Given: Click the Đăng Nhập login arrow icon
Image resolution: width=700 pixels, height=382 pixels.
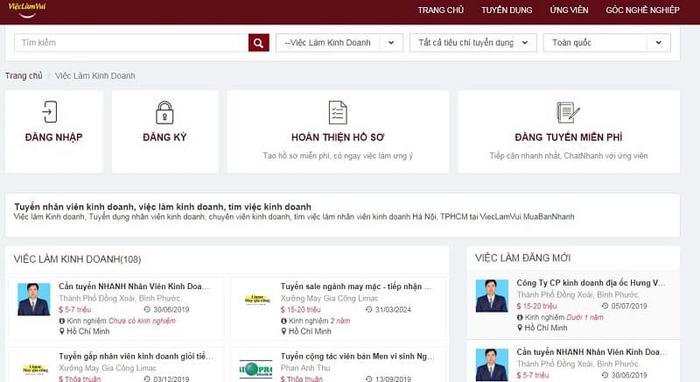Looking at the screenshot, I should click(50, 112).
